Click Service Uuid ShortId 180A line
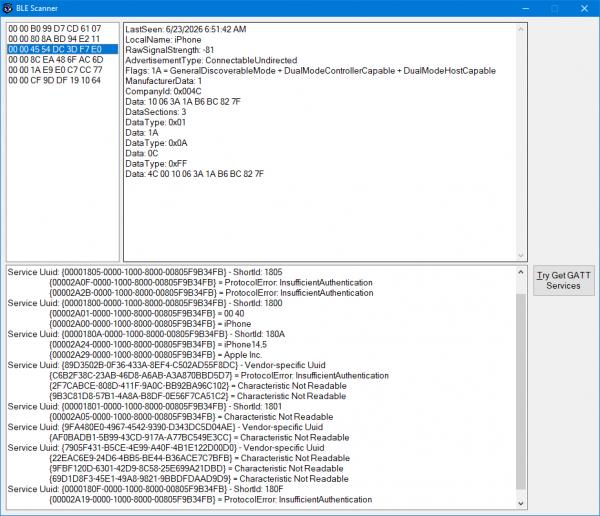Screen dimensions: 600x516 coord(146,334)
